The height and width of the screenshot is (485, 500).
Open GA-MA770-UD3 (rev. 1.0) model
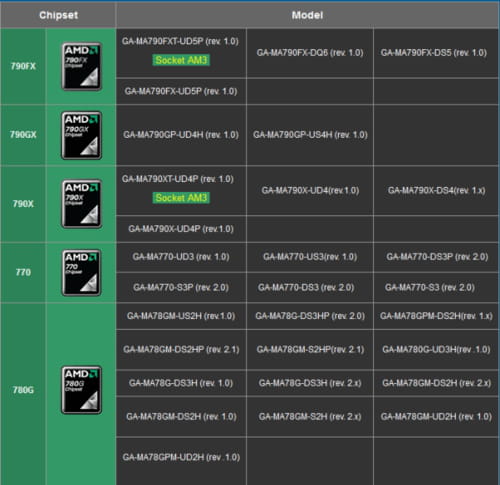pyautogui.click(x=181, y=257)
